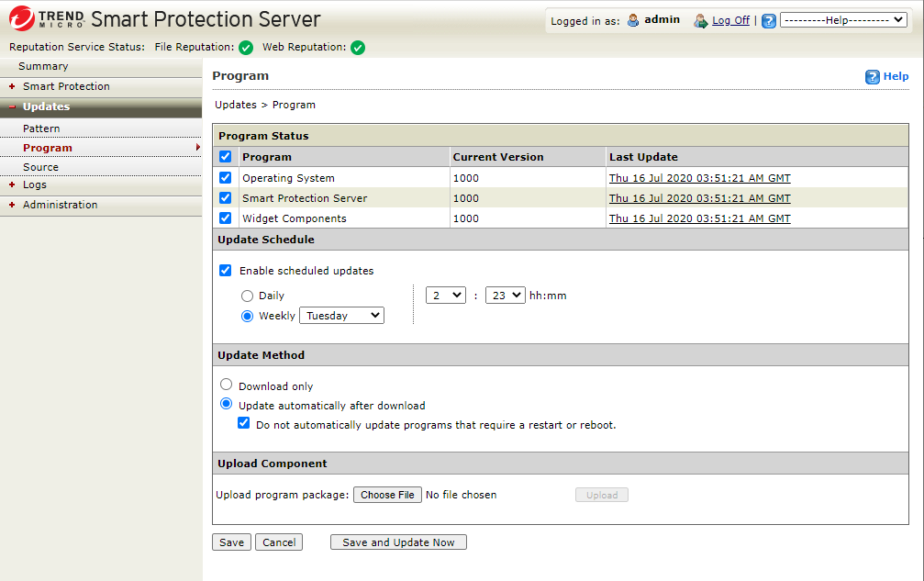Click the Log Off user icon
The width and height of the screenshot is (924, 581).
click(x=701, y=20)
